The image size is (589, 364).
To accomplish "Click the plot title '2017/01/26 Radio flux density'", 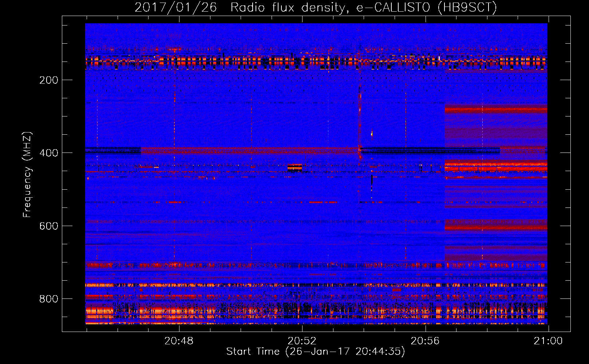I will 316,7.
